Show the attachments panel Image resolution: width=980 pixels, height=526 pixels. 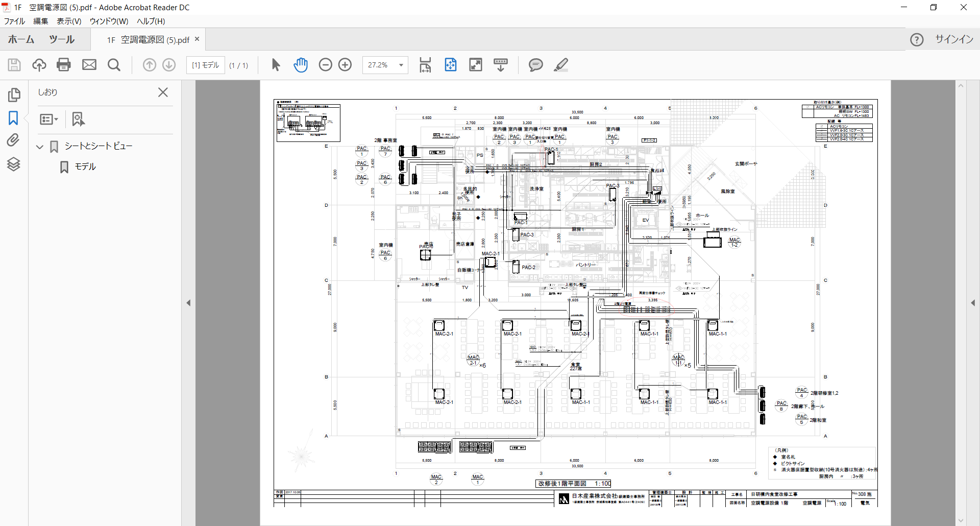[14, 140]
